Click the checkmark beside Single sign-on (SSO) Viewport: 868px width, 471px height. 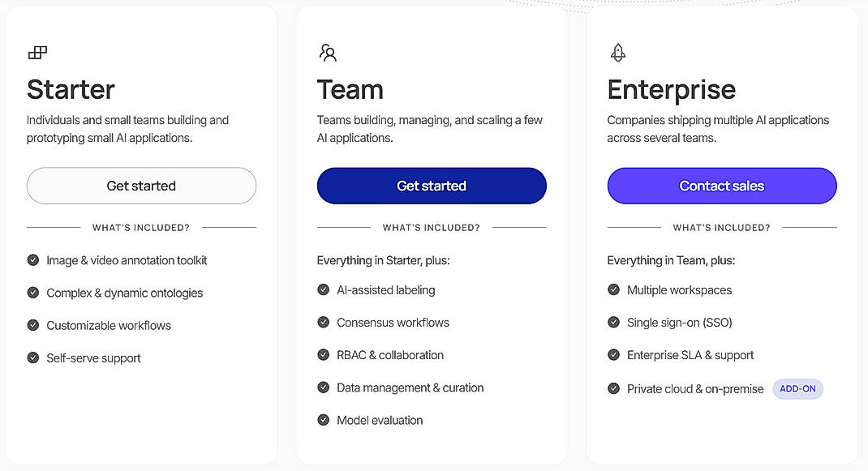coord(613,322)
